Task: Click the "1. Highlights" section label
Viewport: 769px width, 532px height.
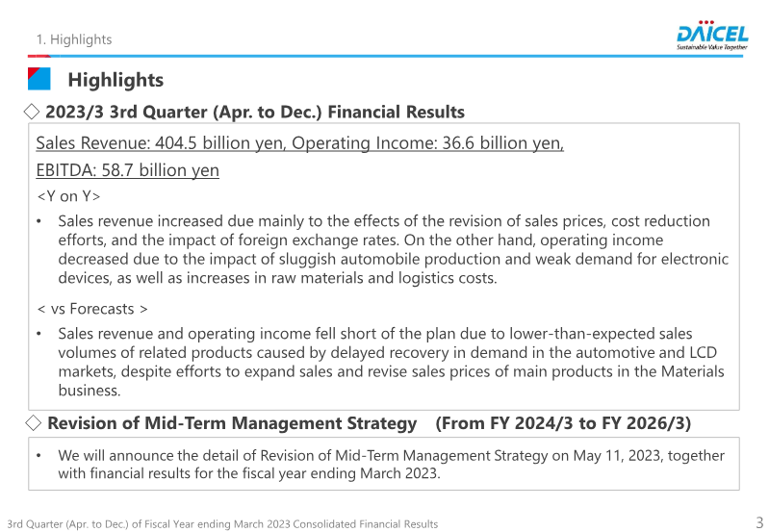Action: tap(74, 39)
